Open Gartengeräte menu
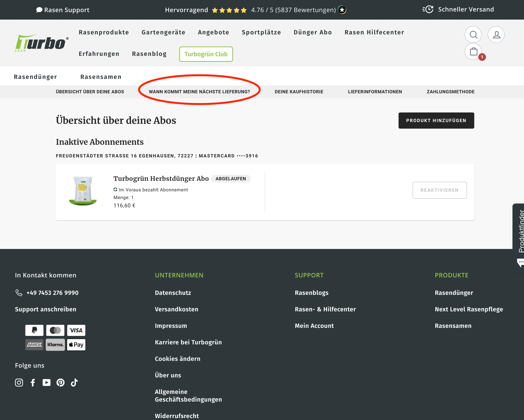This screenshot has height=420, width=524. 163,32
